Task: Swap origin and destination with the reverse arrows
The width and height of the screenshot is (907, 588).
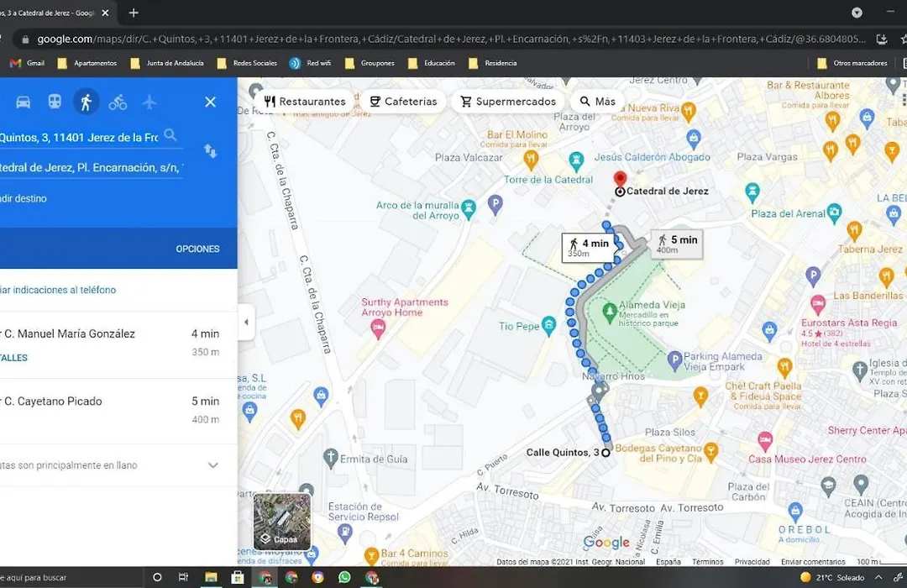Action: [210, 152]
